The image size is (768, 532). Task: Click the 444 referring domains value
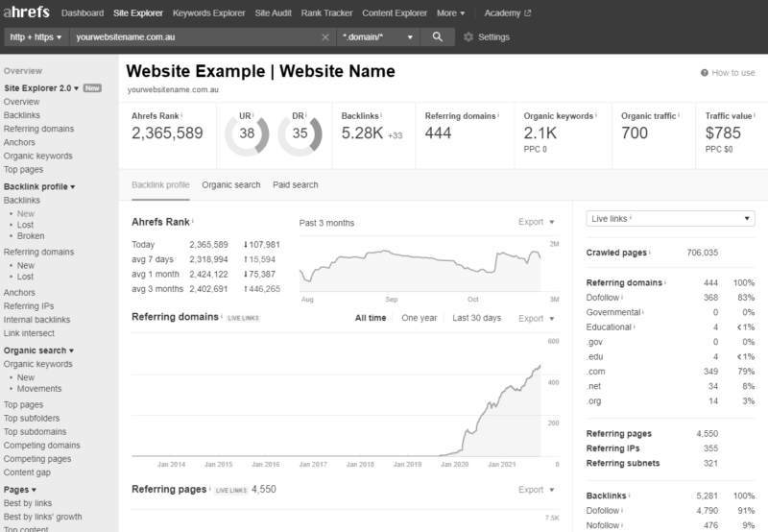[438, 133]
